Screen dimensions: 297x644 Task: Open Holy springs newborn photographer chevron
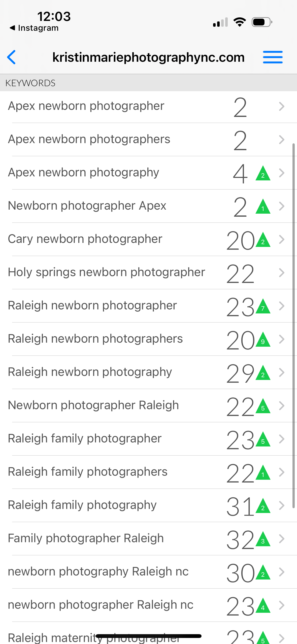coord(282,273)
